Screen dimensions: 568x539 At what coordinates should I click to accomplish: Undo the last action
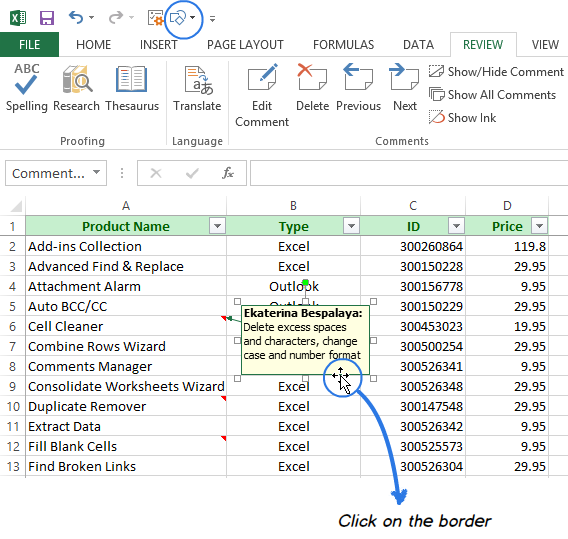76,17
